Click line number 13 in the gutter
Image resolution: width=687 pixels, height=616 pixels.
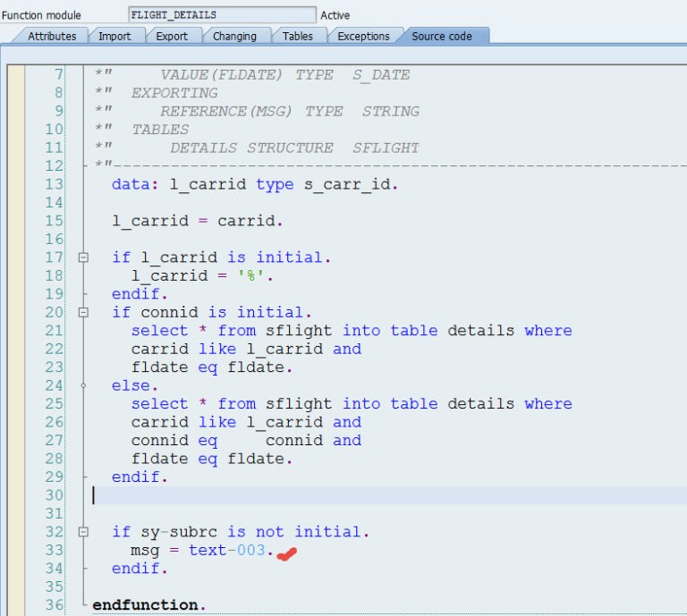[54, 184]
